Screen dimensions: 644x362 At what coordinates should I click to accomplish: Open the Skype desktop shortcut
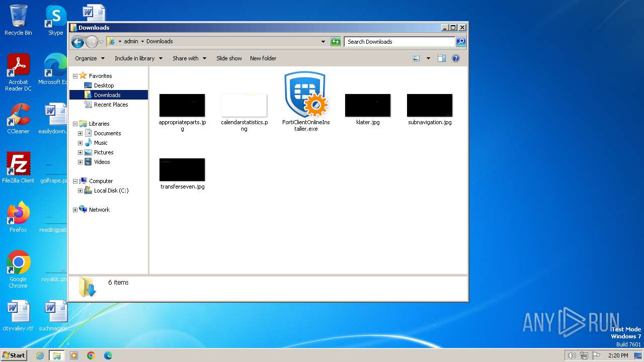(x=55, y=20)
